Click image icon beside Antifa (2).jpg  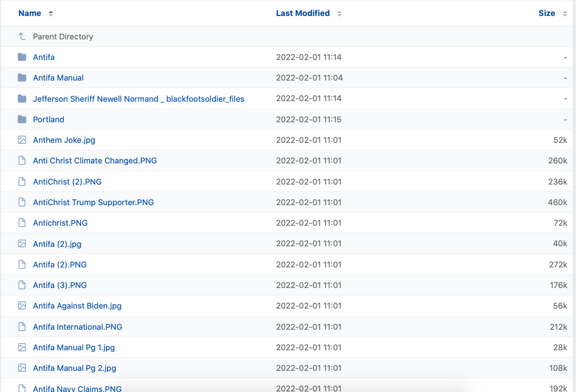coord(22,243)
